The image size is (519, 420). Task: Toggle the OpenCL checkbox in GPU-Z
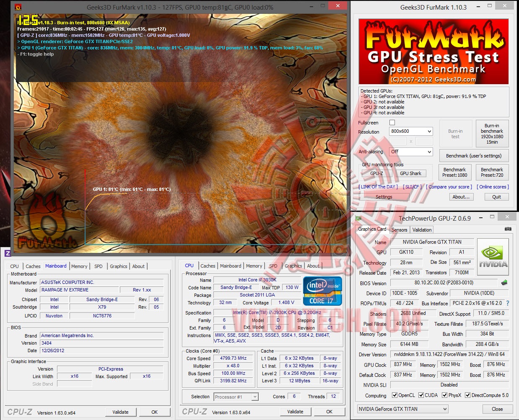point(394,395)
